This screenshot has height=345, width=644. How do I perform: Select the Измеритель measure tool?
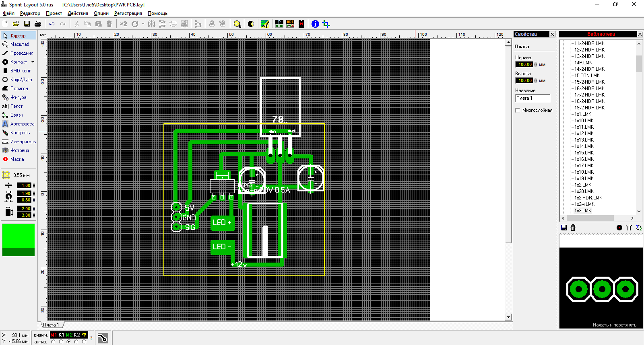(19, 142)
